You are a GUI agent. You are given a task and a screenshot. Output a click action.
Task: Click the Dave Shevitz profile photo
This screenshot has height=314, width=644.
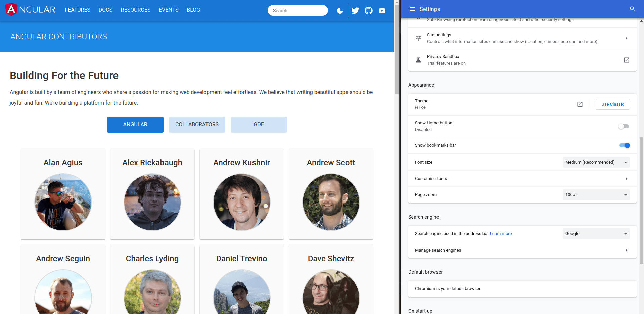(x=331, y=292)
